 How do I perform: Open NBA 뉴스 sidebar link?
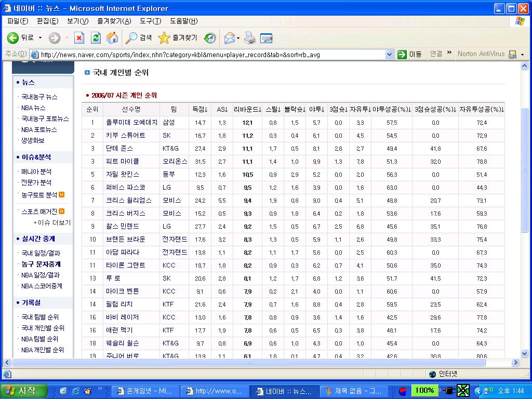coord(33,108)
